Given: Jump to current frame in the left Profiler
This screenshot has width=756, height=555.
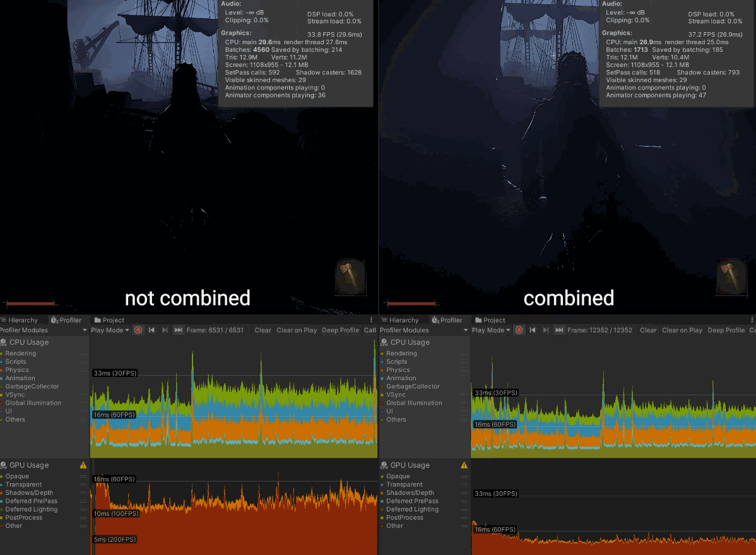Looking at the screenshot, I should [179, 330].
